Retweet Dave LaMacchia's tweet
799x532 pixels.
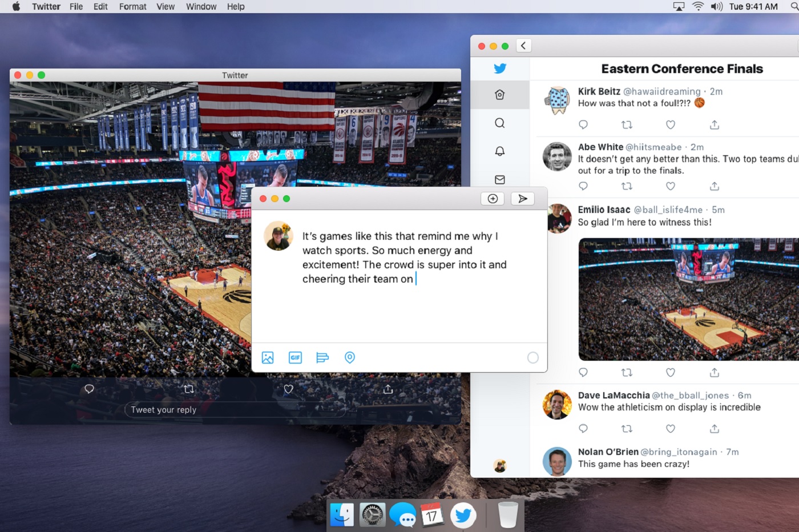pyautogui.click(x=627, y=429)
